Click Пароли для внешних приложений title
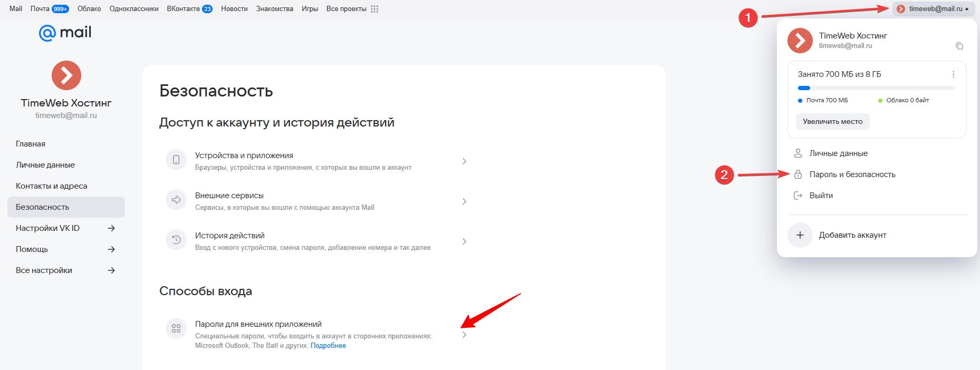980x370 pixels. pyautogui.click(x=258, y=324)
